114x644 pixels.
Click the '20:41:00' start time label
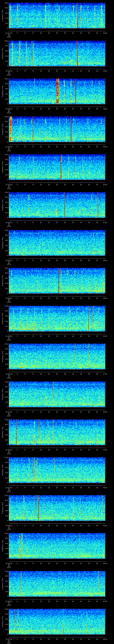point(9,412)
